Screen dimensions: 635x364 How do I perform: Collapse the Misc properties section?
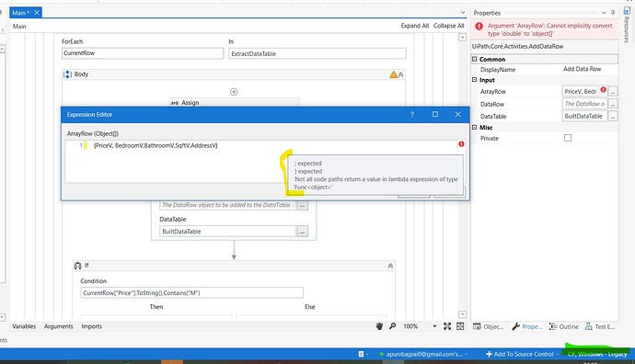[474, 127]
